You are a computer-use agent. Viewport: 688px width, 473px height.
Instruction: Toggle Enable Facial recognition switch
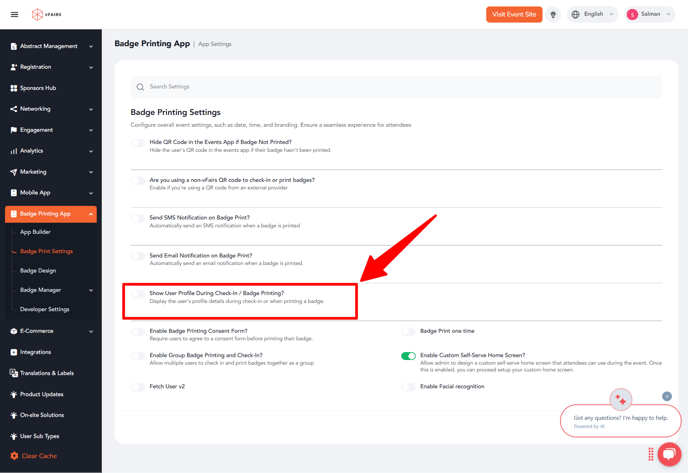[408, 387]
